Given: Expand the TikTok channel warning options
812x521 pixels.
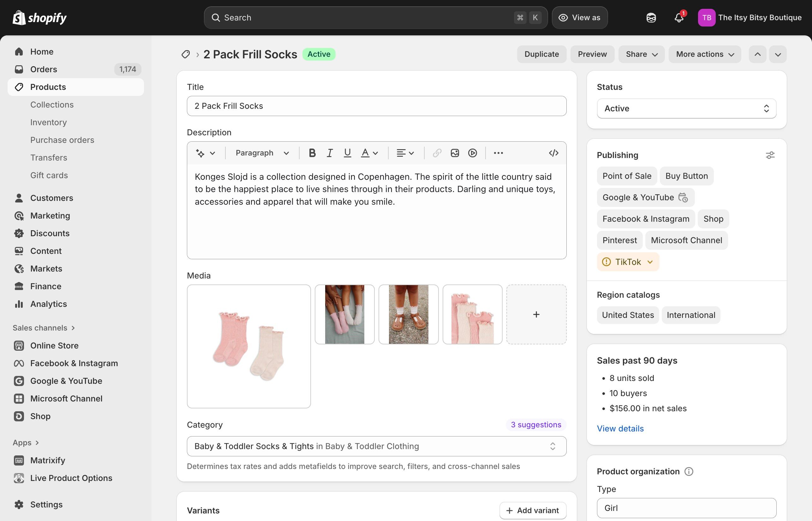Looking at the screenshot, I should [650, 261].
